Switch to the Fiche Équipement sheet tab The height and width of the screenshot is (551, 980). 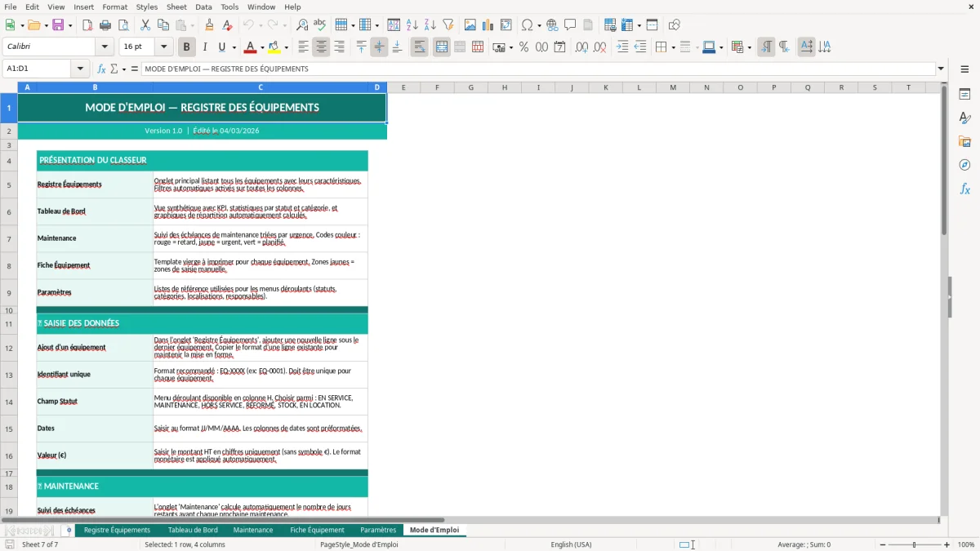[317, 530]
